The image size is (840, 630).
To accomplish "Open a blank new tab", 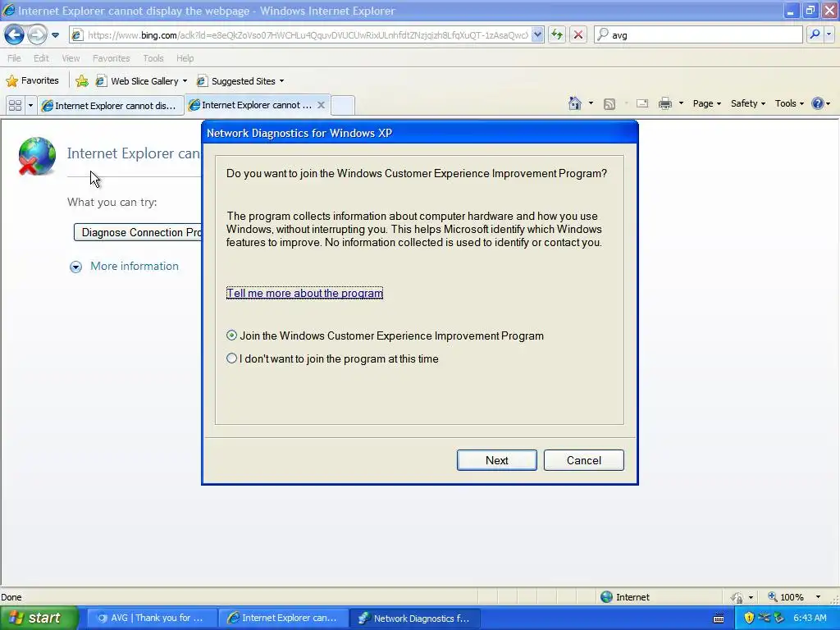I will [x=343, y=105].
